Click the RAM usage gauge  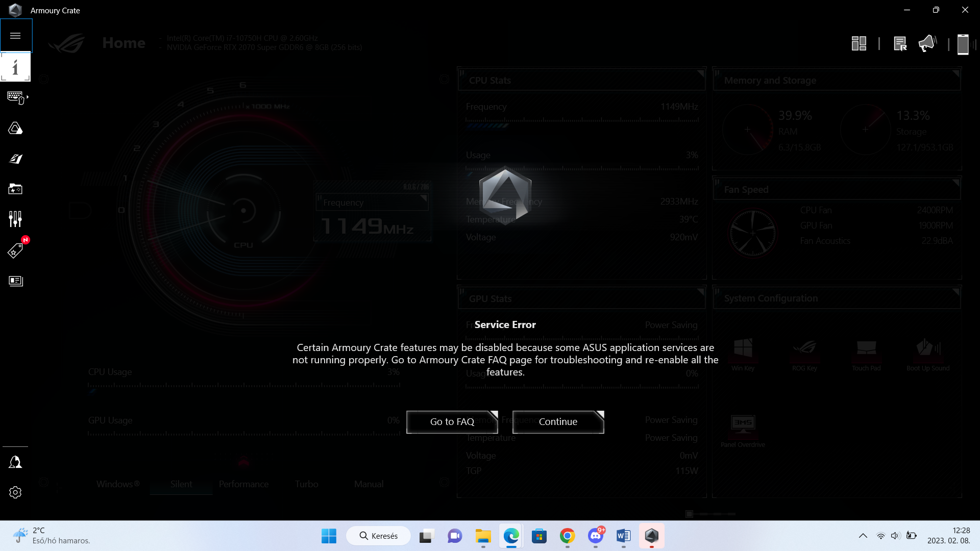point(748,130)
